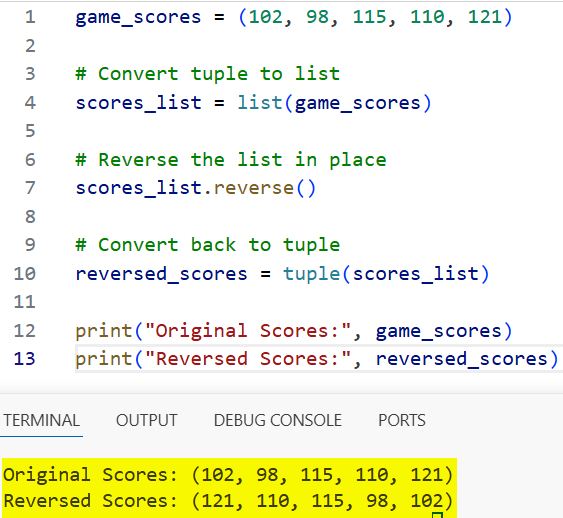Click 'scores_list' at the start of line 4
This screenshot has width=563, height=518.
[x=138, y=103]
